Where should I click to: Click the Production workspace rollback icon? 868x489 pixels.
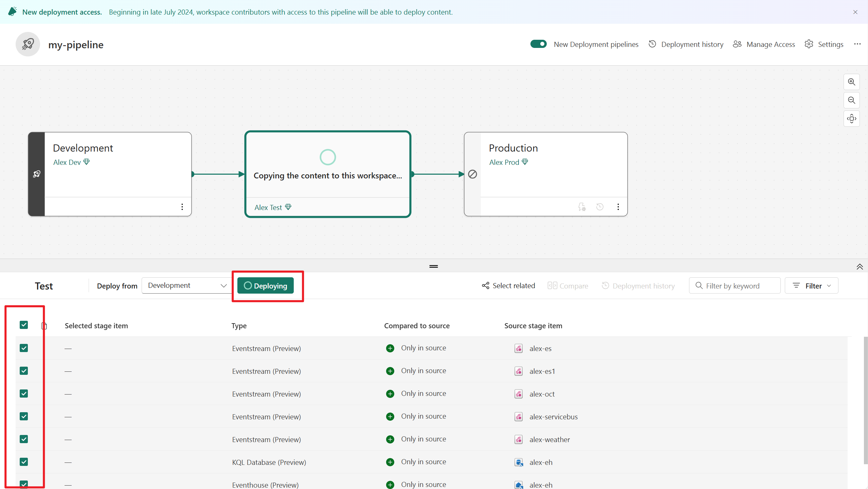[x=600, y=206]
